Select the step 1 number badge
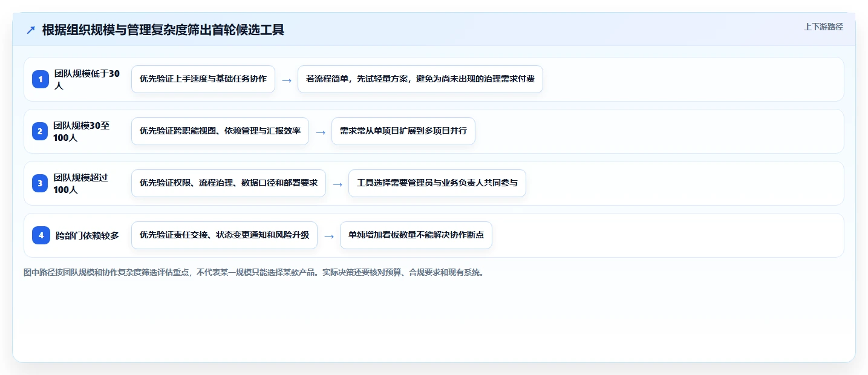 (41, 79)
